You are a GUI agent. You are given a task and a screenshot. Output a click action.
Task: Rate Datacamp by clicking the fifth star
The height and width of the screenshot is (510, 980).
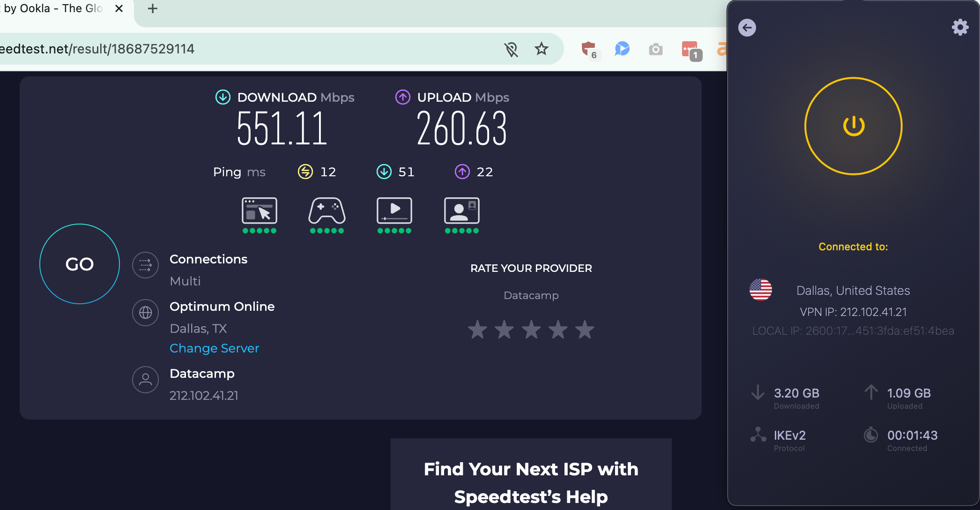click(x=584, y=330)
